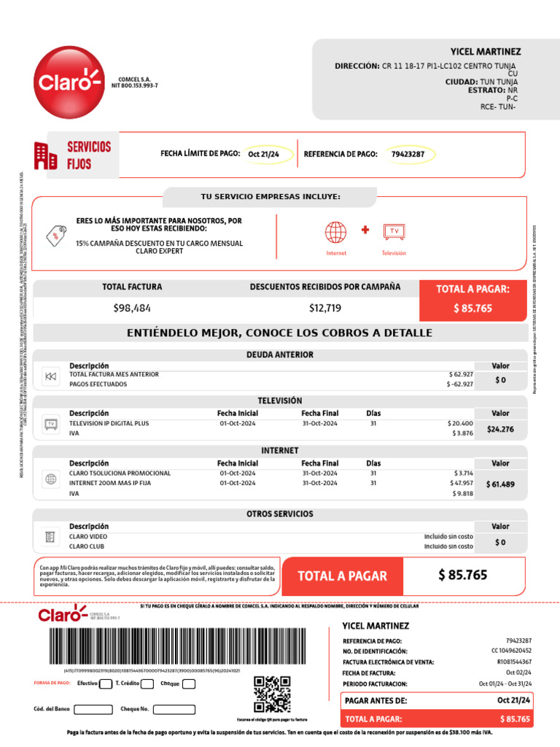Image resolution: width=560 pixels, height=747 pixels.
Task: Click the red Claro logo at top
Action: (x=69, y=82)
